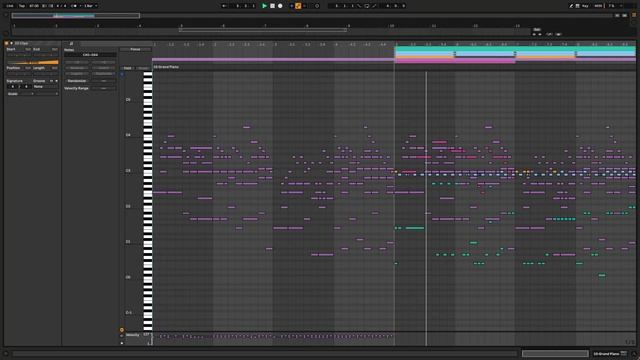Toggle the orange Automation Arm button
Screen dimensions: 640x360
coord(298,6)
